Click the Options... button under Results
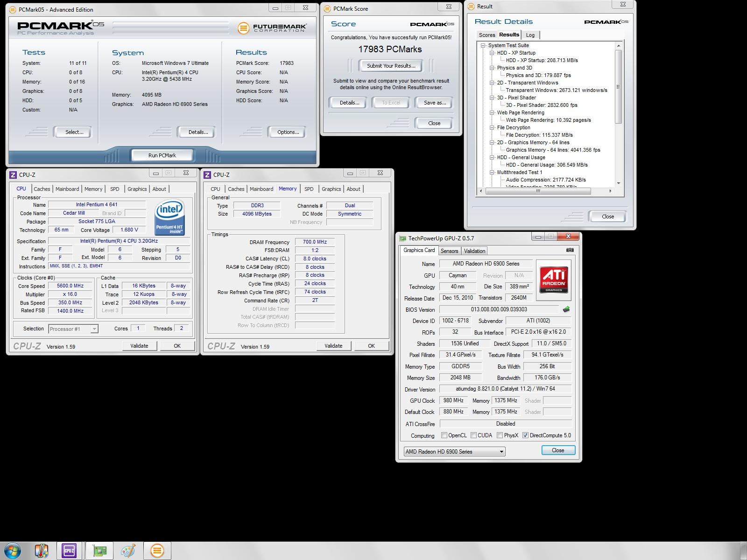The image size is (747, 560). pyautogui.click(x=288, y=132)
